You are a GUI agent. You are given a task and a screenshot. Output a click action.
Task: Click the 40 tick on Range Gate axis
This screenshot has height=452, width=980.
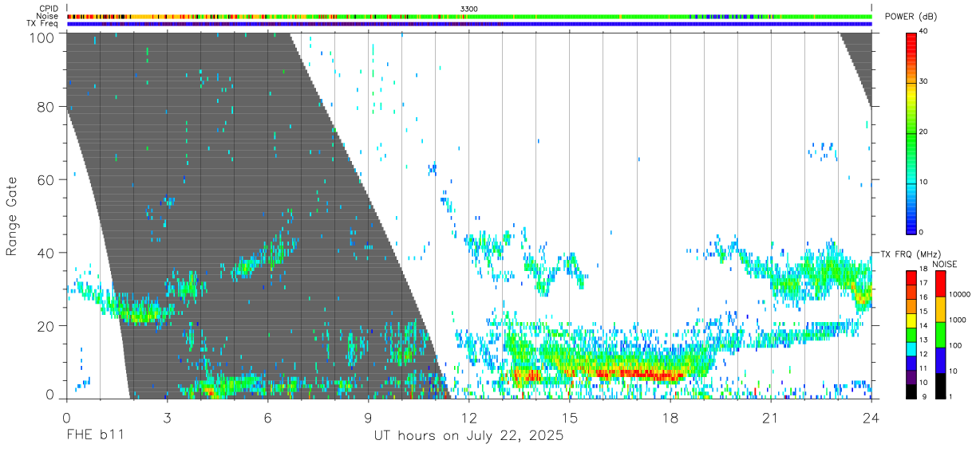(46, 253)
